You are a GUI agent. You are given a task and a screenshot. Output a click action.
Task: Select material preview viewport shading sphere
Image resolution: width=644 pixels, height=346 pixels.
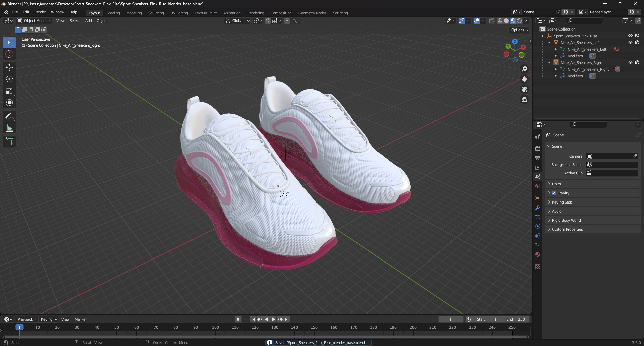point(513,21)
